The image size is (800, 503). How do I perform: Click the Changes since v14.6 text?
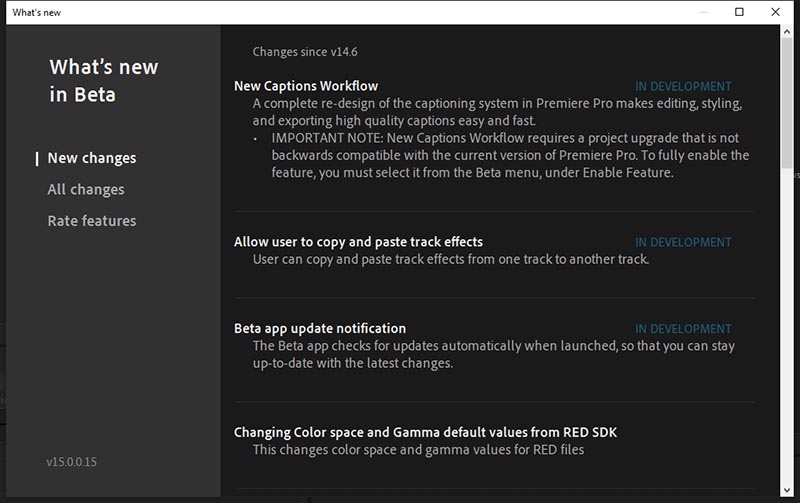tap(305, 52)
